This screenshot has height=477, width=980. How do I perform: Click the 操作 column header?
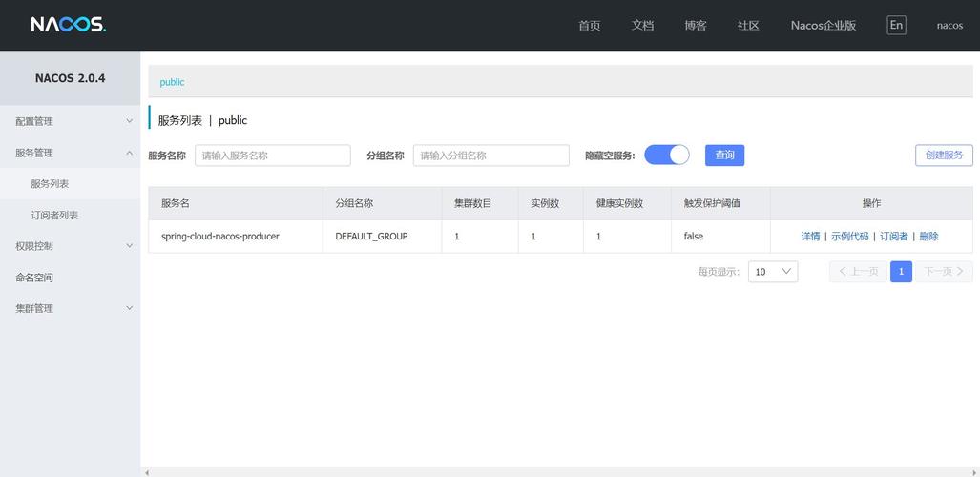(x=871, y=203)
